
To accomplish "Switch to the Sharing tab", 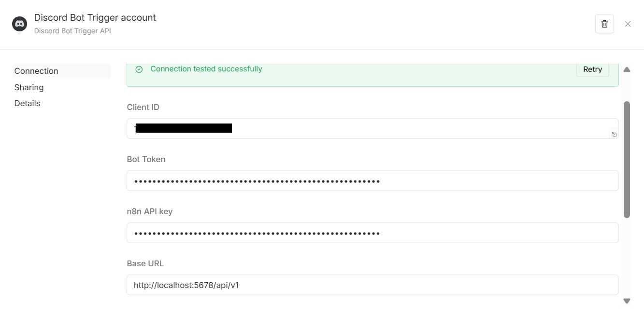I will point(29,87).
